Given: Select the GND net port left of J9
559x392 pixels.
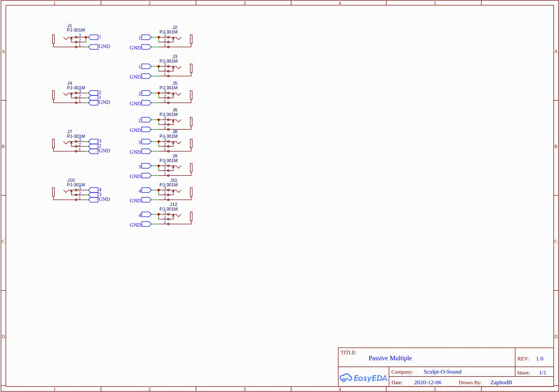Looking at the screenshot, I should (146, 176).
